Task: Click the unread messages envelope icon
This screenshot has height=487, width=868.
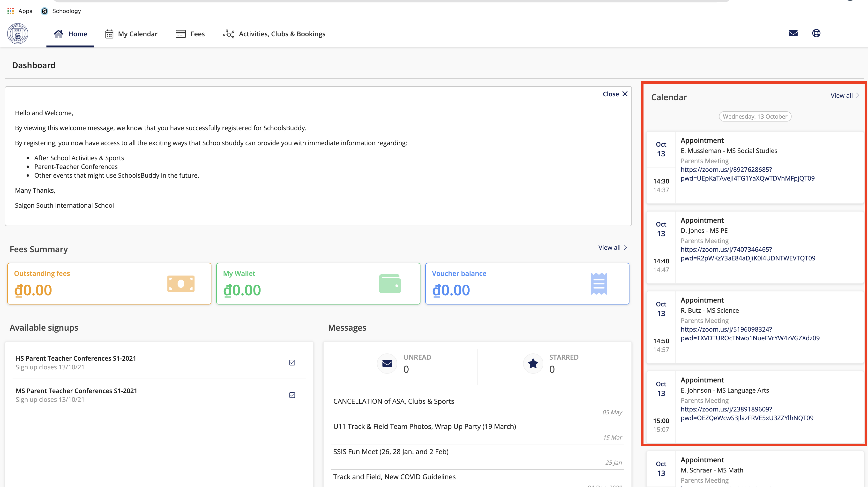Action: pos(387,363)
